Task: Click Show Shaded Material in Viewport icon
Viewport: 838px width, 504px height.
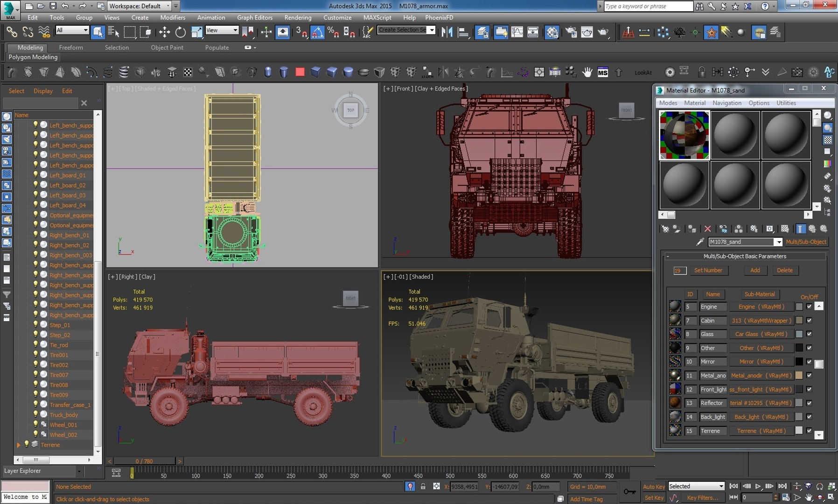Action: pos(785,229)
